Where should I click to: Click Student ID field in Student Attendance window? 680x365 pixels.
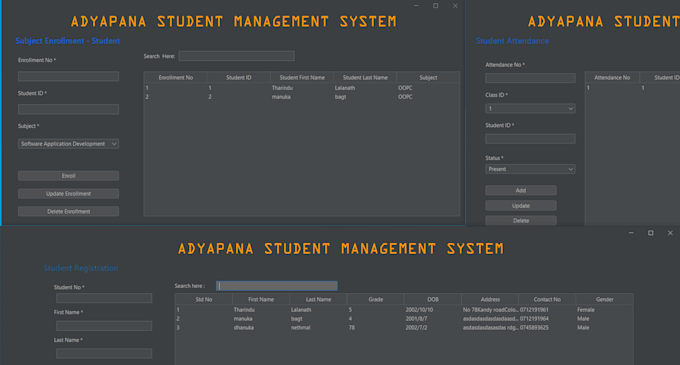[530, 139]
